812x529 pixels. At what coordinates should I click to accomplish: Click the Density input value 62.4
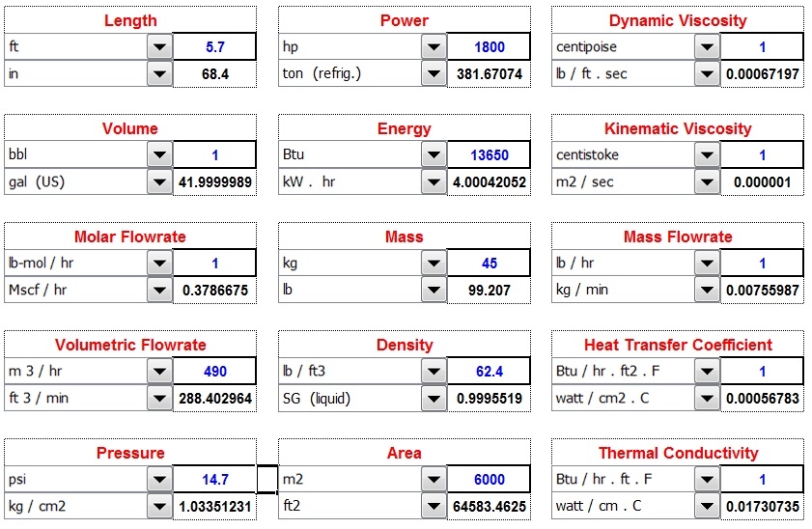coord(489,372)
